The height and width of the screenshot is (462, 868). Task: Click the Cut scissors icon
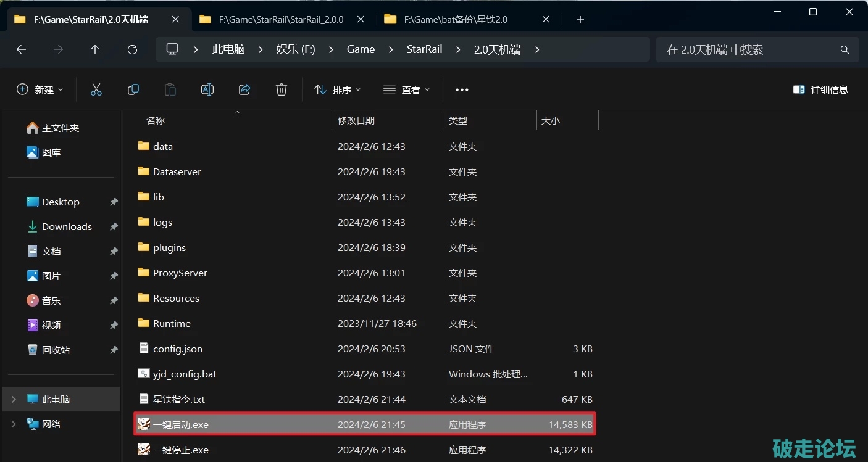point(96,89)
